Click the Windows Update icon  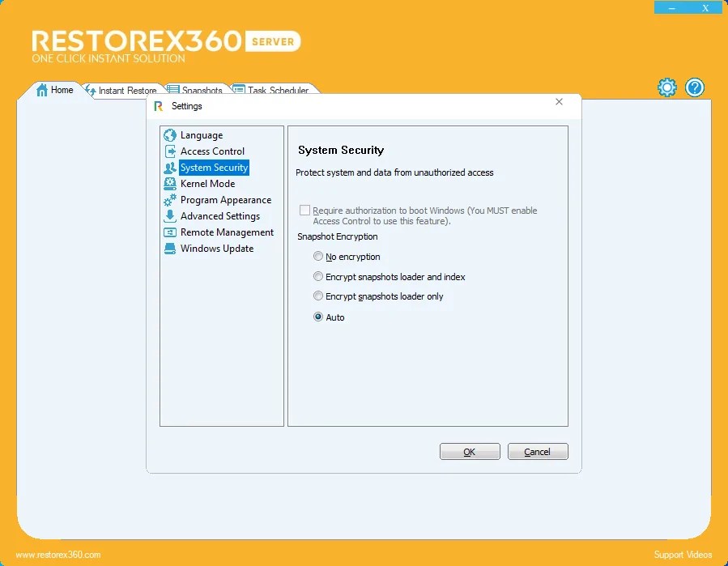point(170,249)
